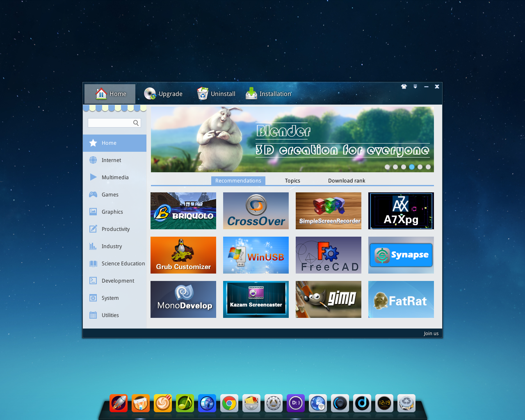
Task: View the SimpleScreenRecorder app tile
Action: 329,211
